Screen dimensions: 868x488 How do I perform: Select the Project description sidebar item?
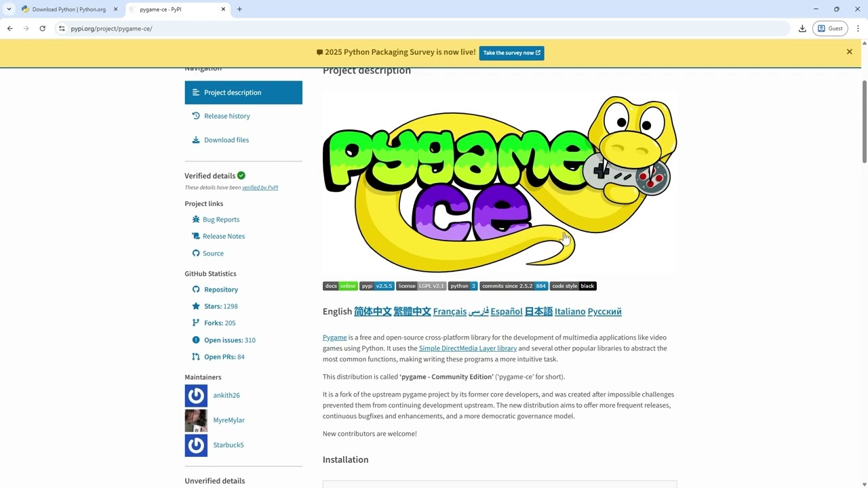click(243, 93)
